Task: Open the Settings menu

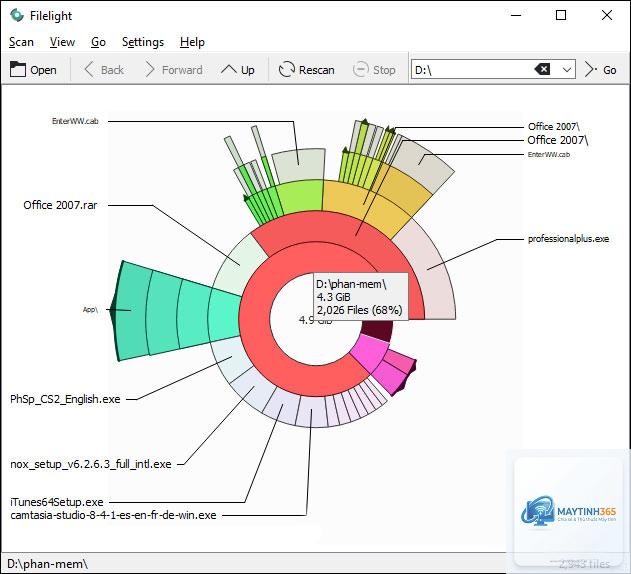Action: click(x=143, y=42)
